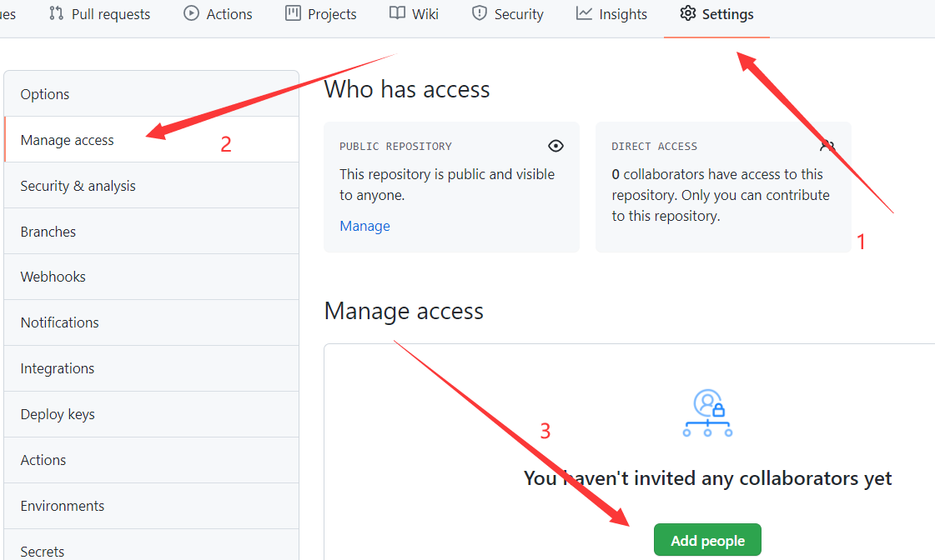Open Security & analysis settings

pyautogui.click(x=152, y=186)
